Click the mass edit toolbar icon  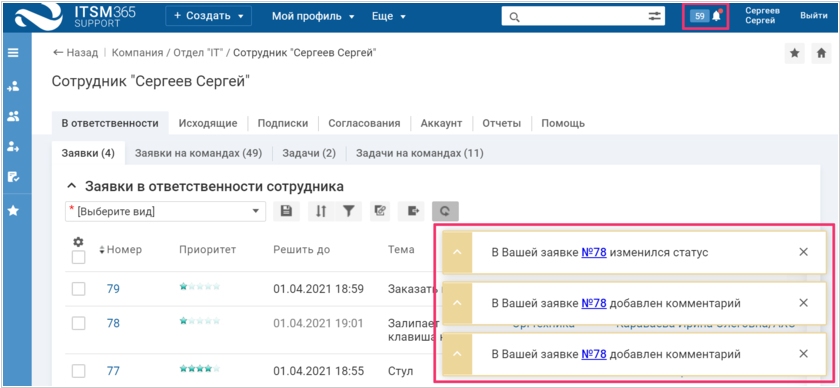click(x=380, y=211)
